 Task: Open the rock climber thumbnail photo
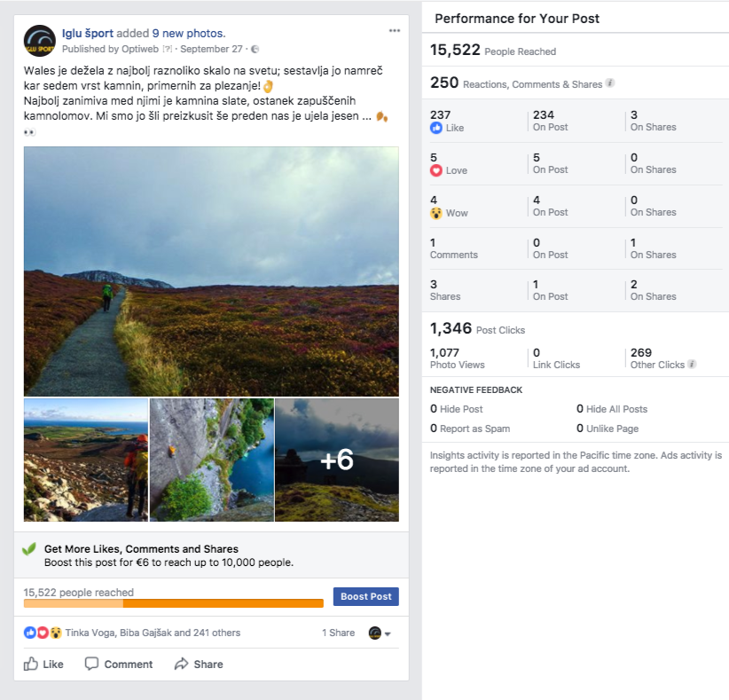click(x=212, y=460)
